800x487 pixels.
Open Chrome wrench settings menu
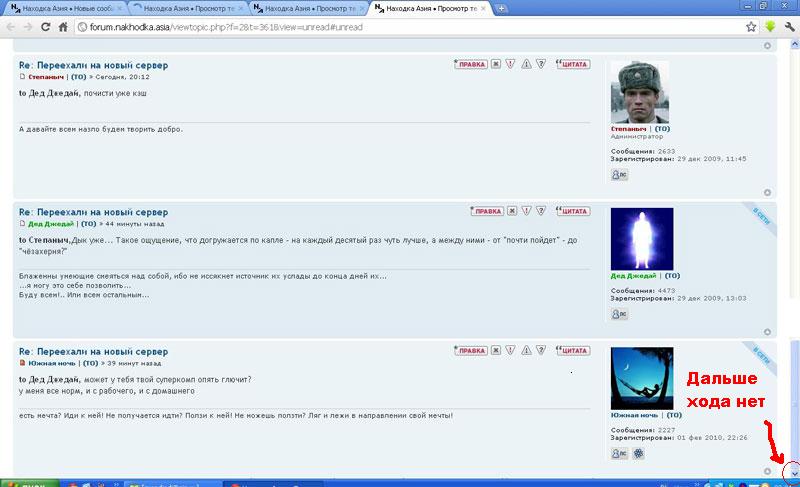click(789, 27)
